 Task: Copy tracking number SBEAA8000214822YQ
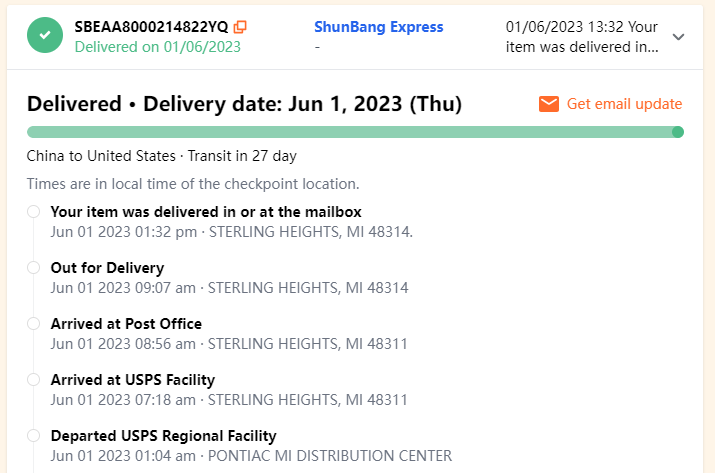tap(240, 27)
